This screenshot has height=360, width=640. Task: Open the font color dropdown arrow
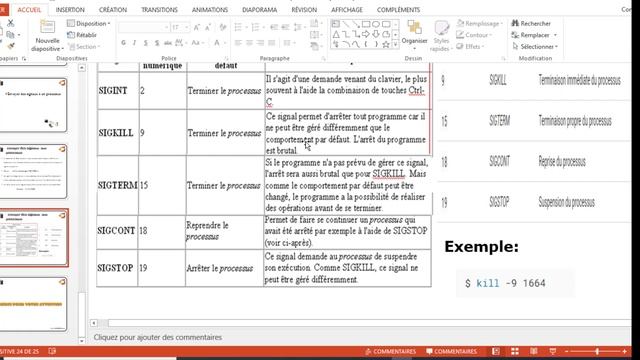224,42
